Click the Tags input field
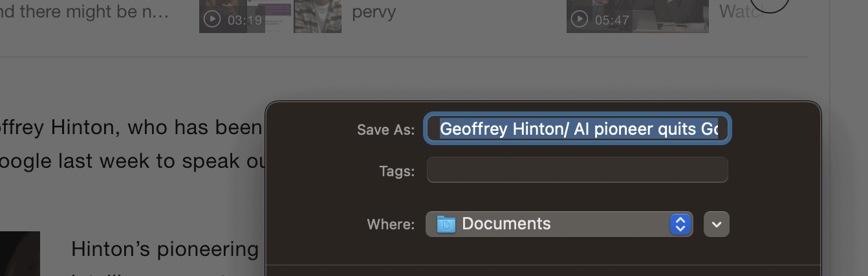The image size is (868, 276). pyautogui.click(x=578, y=170)
